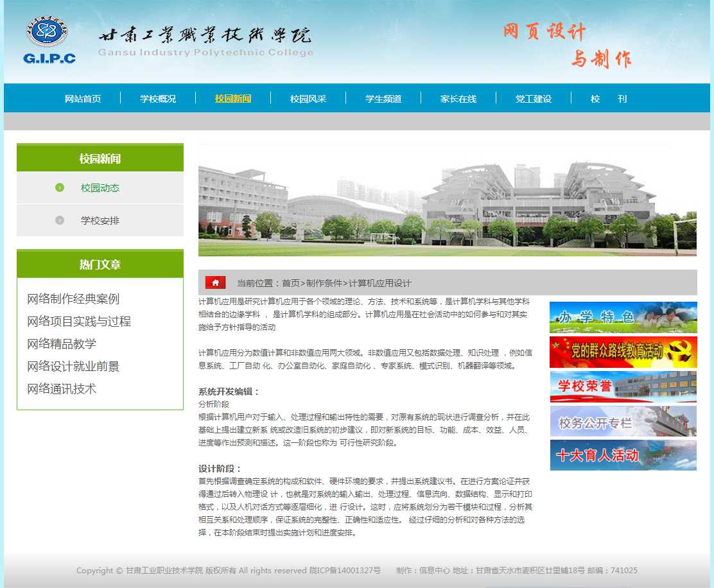Select 学校概况 in the navigation bar
This screenshot has width=714, height=588.
coord(158,99)
